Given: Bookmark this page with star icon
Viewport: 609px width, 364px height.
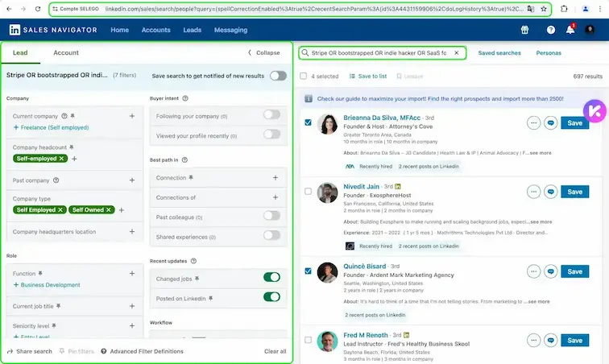Looking at the screenshot, I should [x=544, y=9].
